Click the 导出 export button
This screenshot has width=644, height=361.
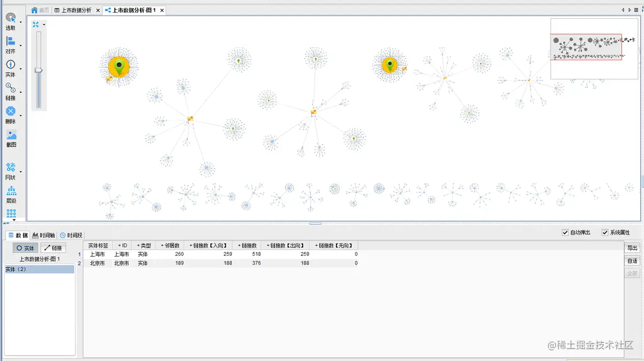(x=633, y=248)
